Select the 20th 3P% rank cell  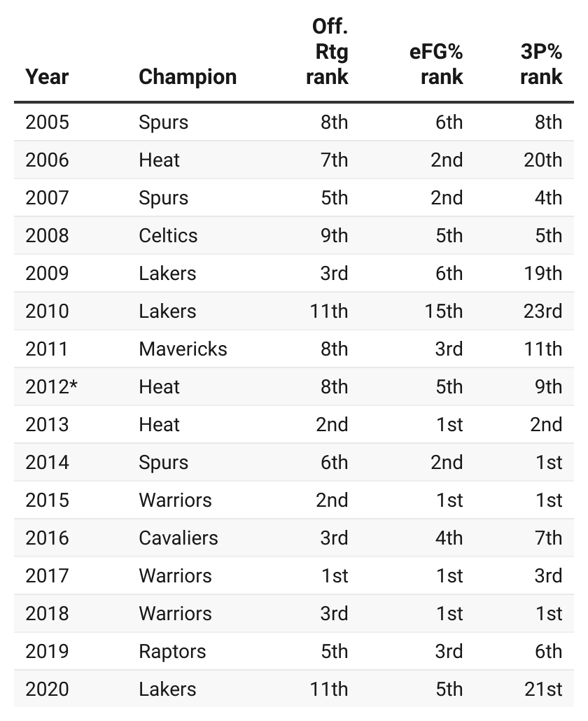[542, 160]
